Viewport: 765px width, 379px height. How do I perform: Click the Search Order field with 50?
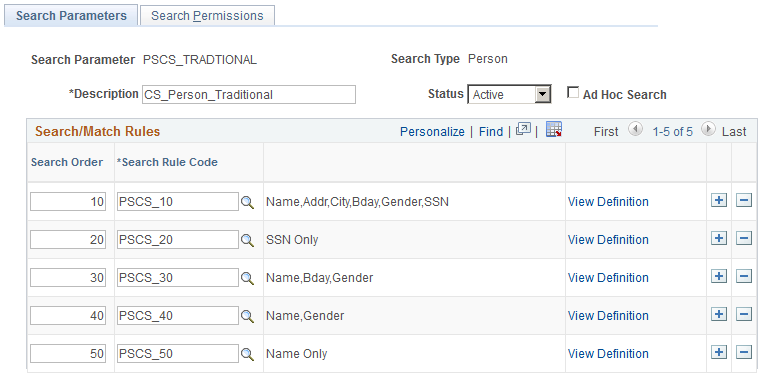pos(68,354)
